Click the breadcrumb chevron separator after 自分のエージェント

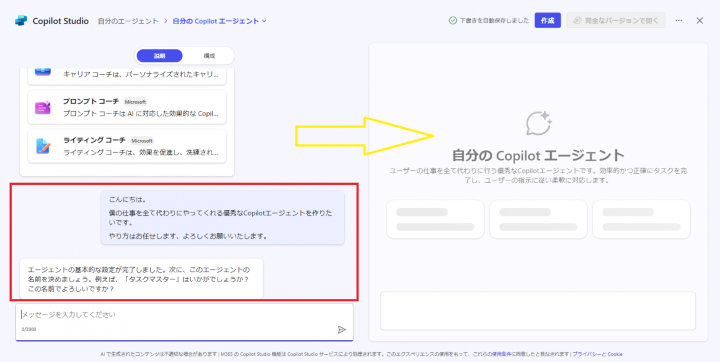[166, 21]
